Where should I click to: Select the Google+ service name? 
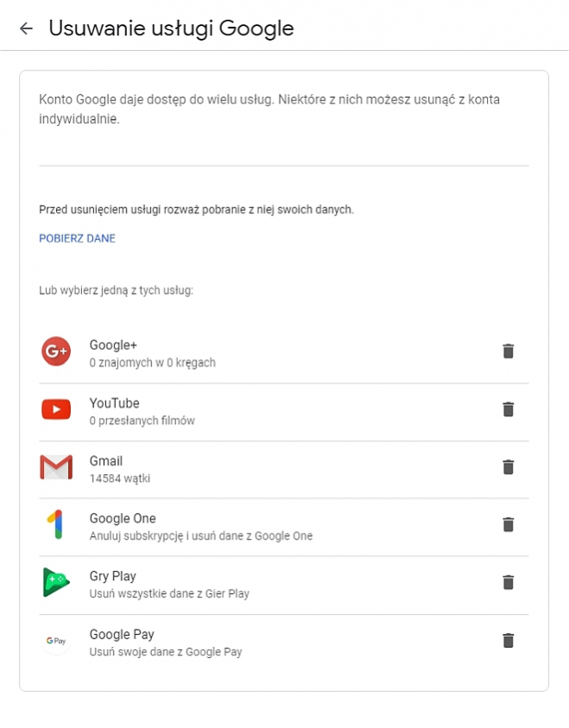113,345
